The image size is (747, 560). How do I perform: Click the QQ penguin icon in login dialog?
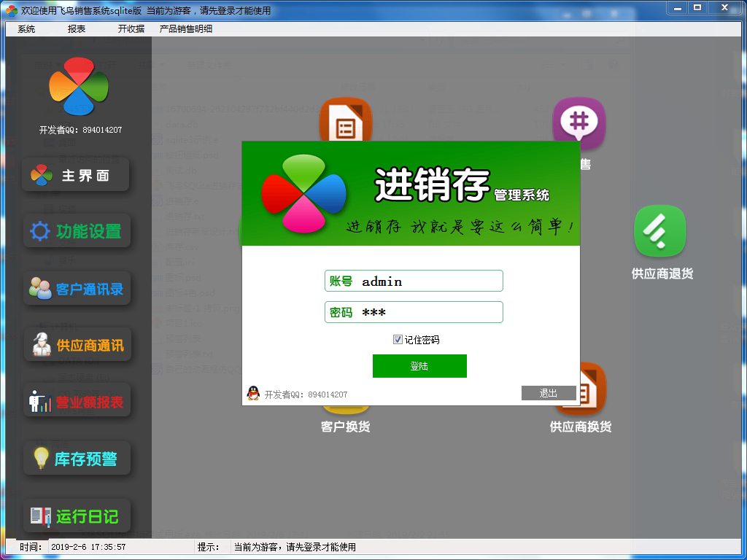[253, 393]
